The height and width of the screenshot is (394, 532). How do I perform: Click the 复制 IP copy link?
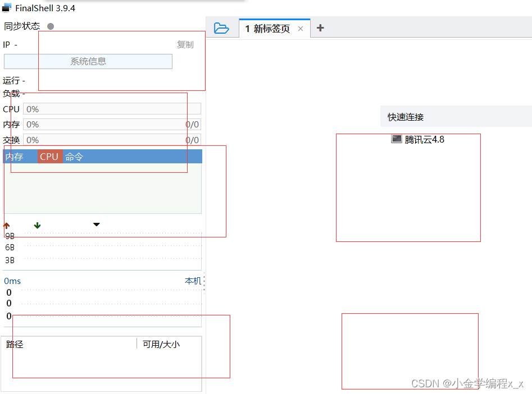[185, 44]
